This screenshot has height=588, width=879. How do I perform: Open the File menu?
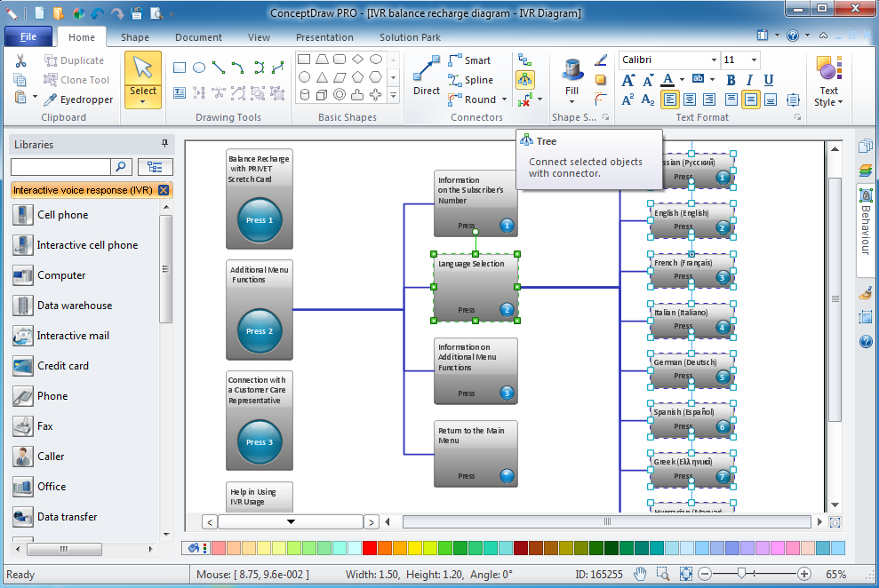point(28,37)
